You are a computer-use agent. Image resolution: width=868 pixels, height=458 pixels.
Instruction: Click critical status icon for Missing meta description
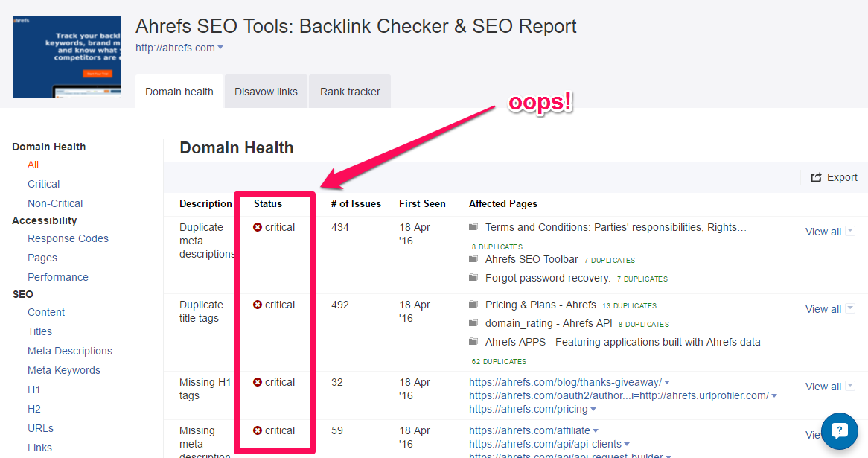[x=258, y=430]
